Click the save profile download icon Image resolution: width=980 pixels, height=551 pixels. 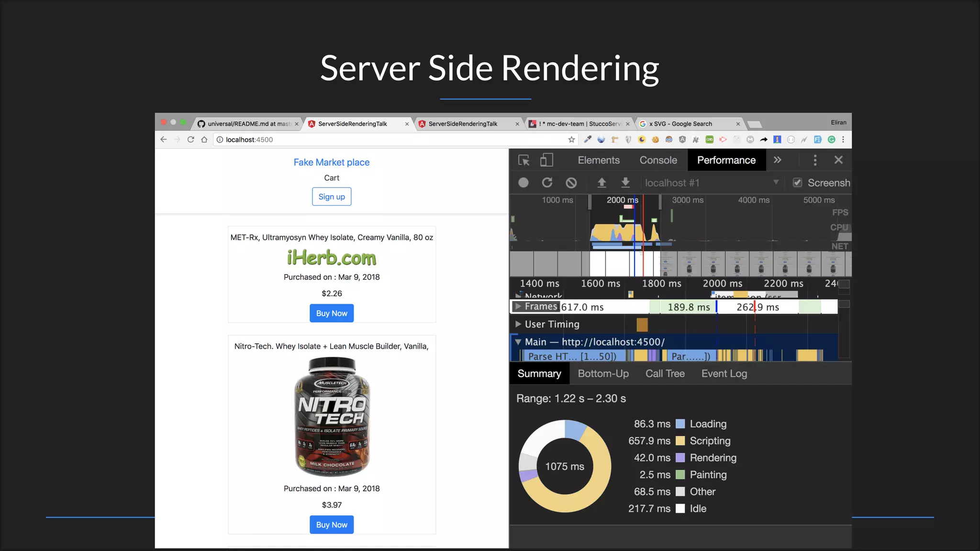(625, 183)
